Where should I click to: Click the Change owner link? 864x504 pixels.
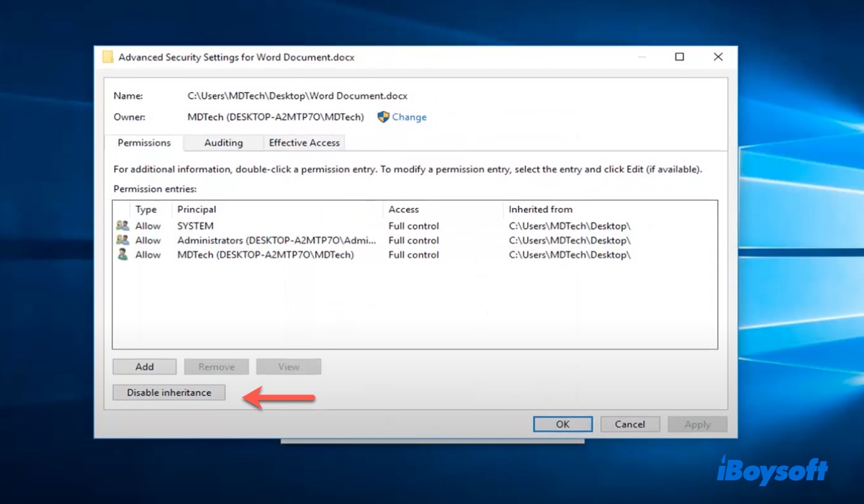(409, 117)
